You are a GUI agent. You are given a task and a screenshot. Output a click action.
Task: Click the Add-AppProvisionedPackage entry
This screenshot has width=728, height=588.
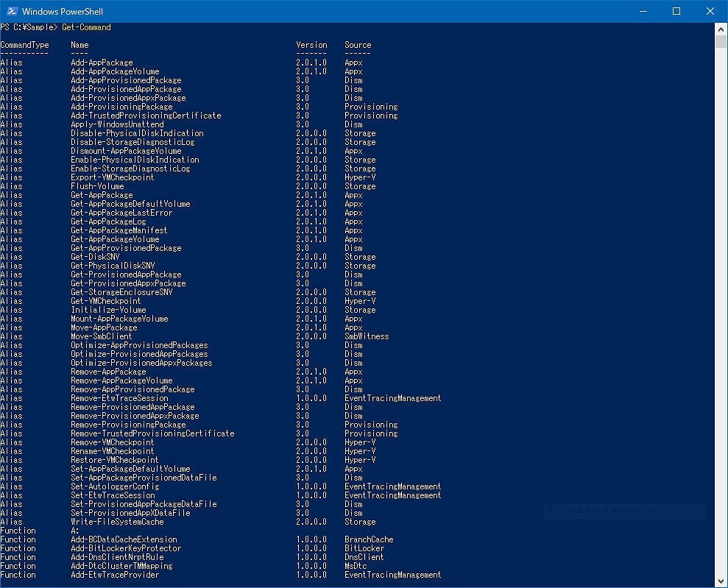pos(127,80)
